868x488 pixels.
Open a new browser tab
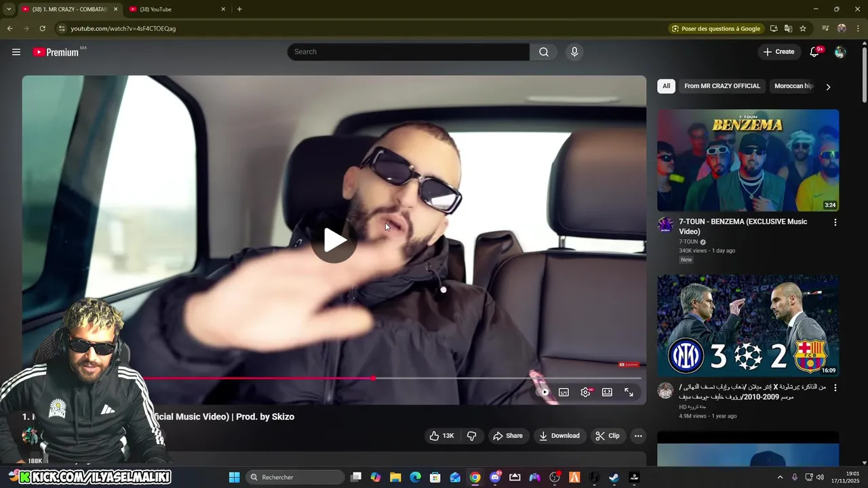[239, 9]
